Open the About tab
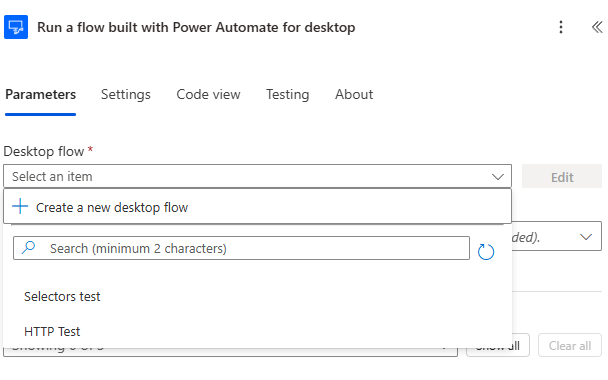 click(354, 94)
